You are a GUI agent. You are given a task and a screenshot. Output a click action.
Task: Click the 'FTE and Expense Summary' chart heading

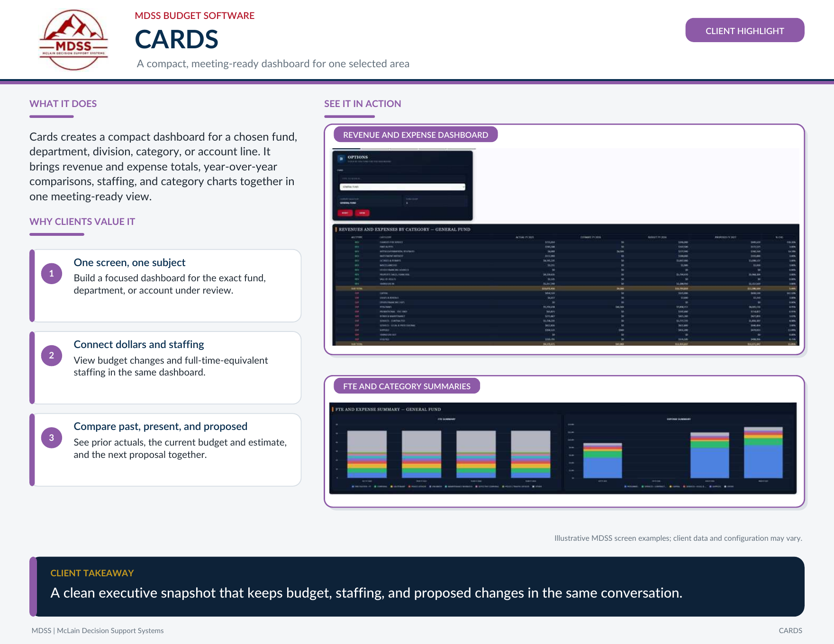(388, 409)
